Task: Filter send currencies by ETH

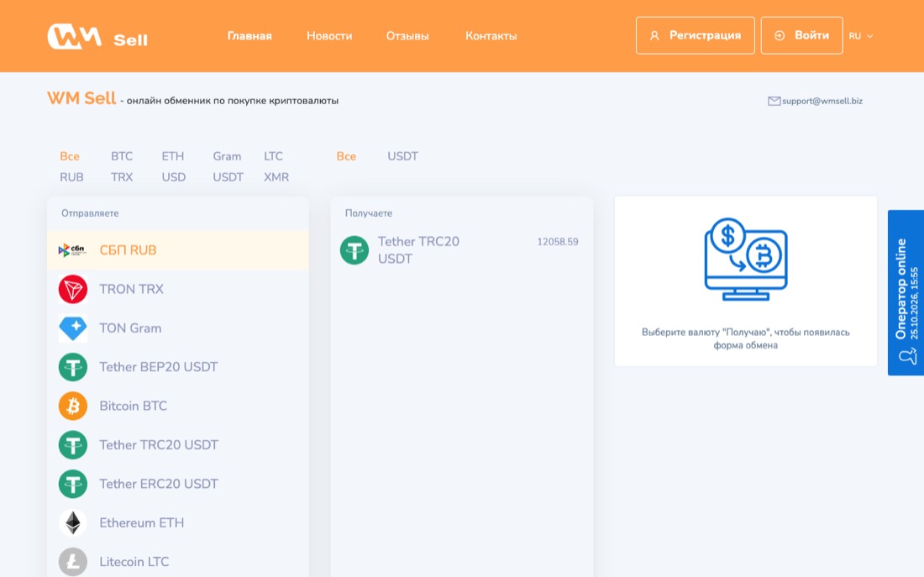Action: click(173, 156)
